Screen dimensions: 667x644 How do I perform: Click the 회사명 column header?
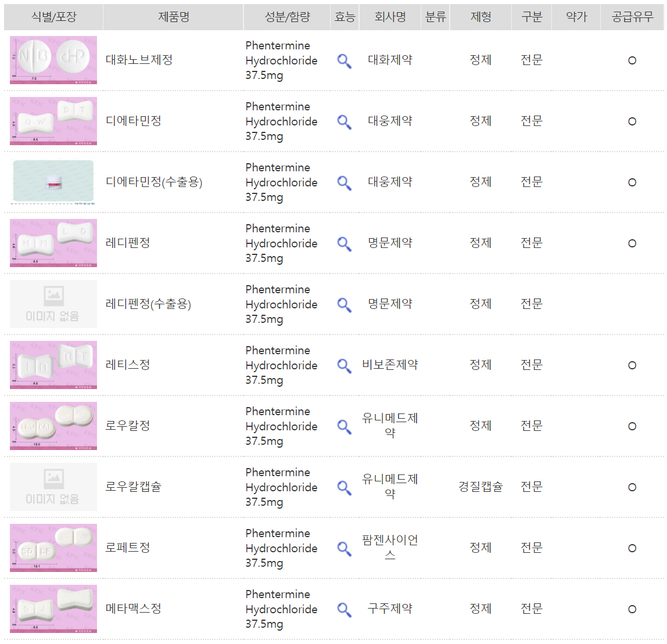point(390,17)
